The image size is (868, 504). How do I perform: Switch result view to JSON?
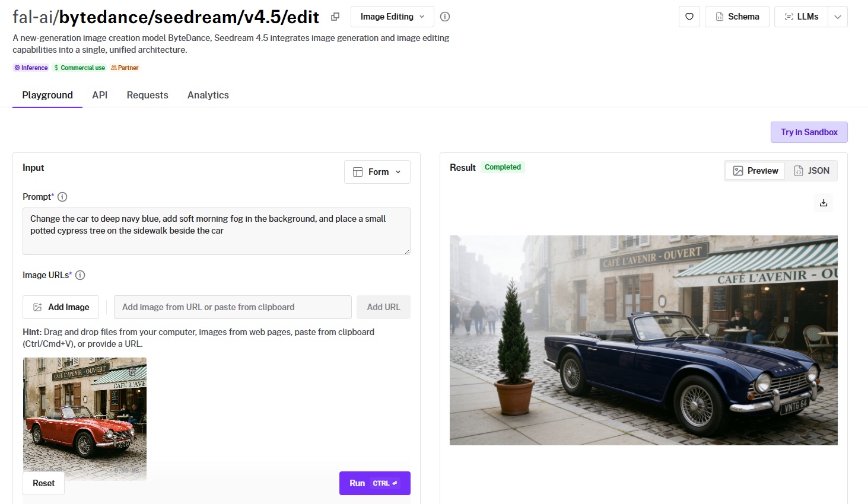click(812, 171)
